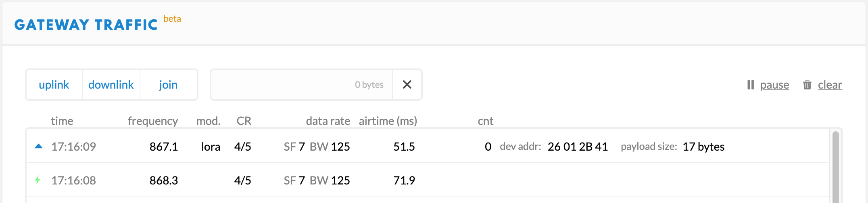Screen dimensions: 868x203
Task: Click the Gateway Traffic heading
Action: point(86,25)
